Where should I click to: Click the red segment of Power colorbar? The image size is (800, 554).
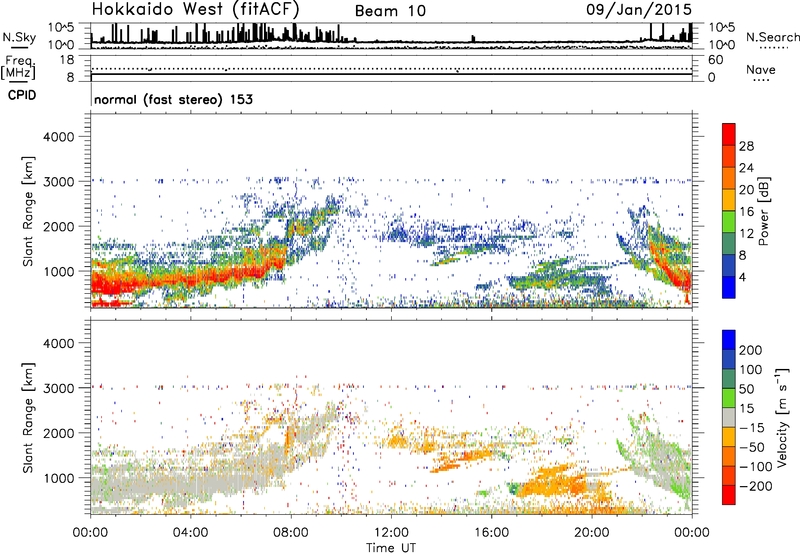(x=729, y=134)
